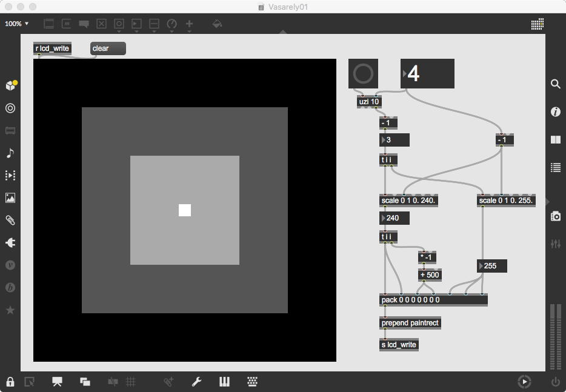Add a dial object from toolbar
This screenshot has height=392, width=566.
(172, 24)
